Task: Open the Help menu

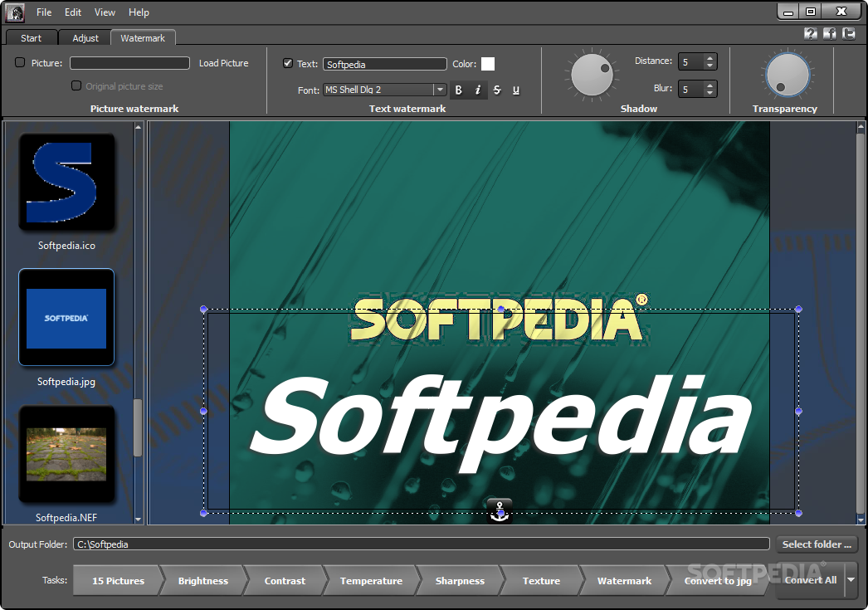Action: coord(139,12)
